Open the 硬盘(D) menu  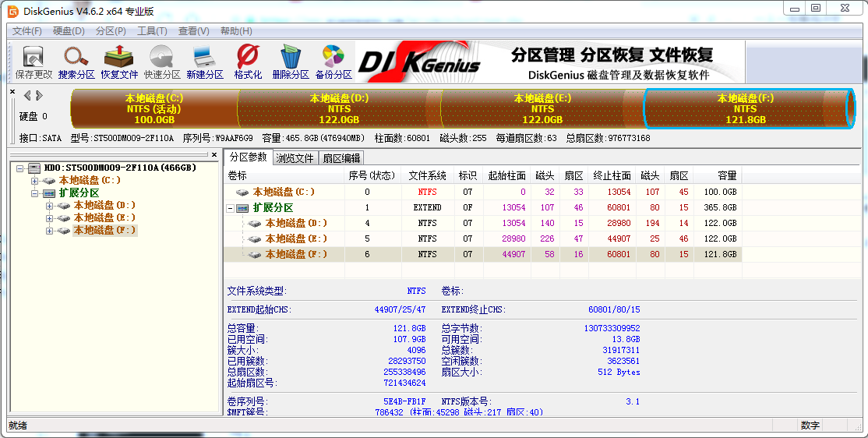coord(69,31)
